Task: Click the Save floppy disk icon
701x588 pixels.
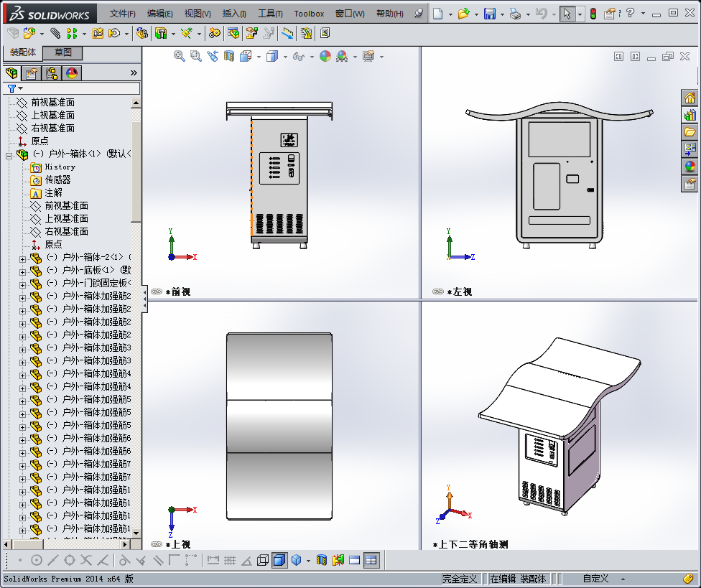Action: click(x=490, y=14)
